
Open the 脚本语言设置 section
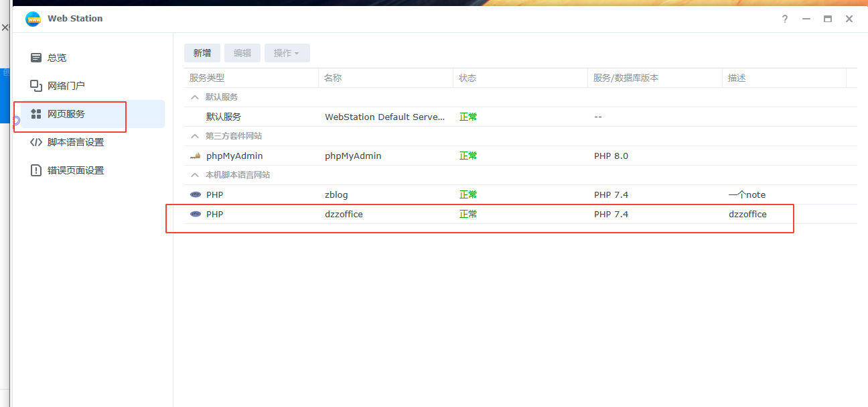coord(93,142)
